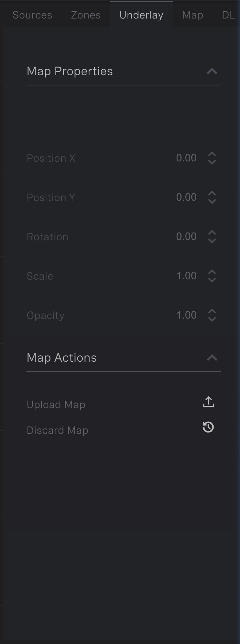Collapse the Map Properties section
This screenshot has width=240, height=644.
pos(212,71)
